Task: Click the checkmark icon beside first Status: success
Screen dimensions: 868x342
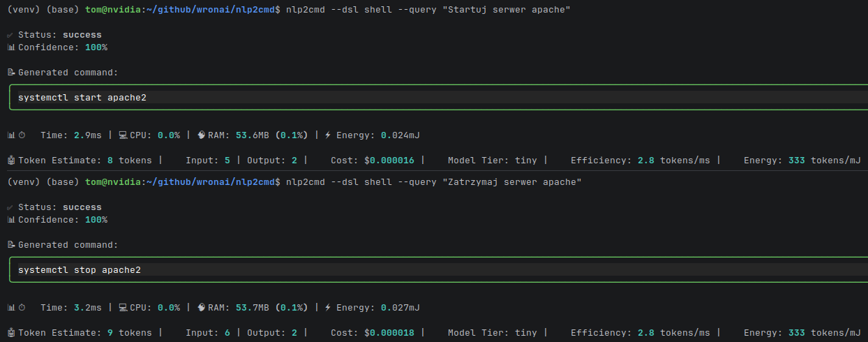Action: click(10, 35)
